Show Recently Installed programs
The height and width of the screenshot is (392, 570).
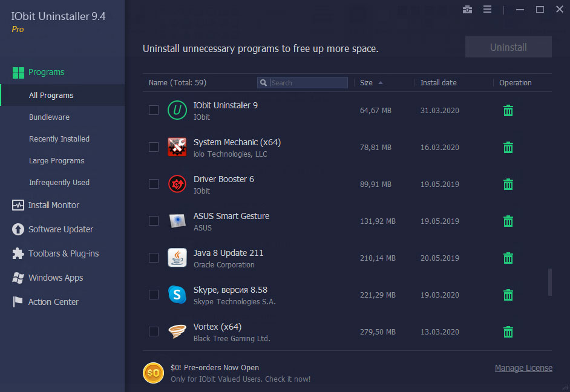click(x=59, y=139)
